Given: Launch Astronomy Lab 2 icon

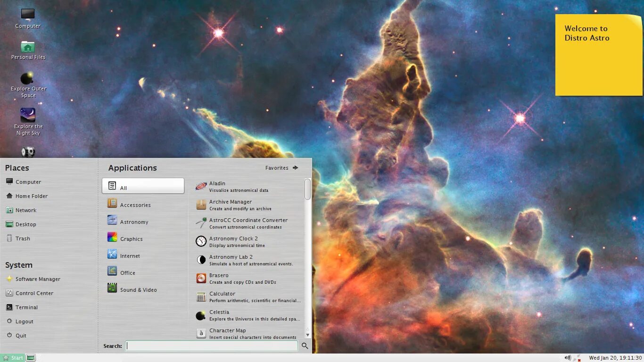Looking at the screenshot, I should (201, 260).
